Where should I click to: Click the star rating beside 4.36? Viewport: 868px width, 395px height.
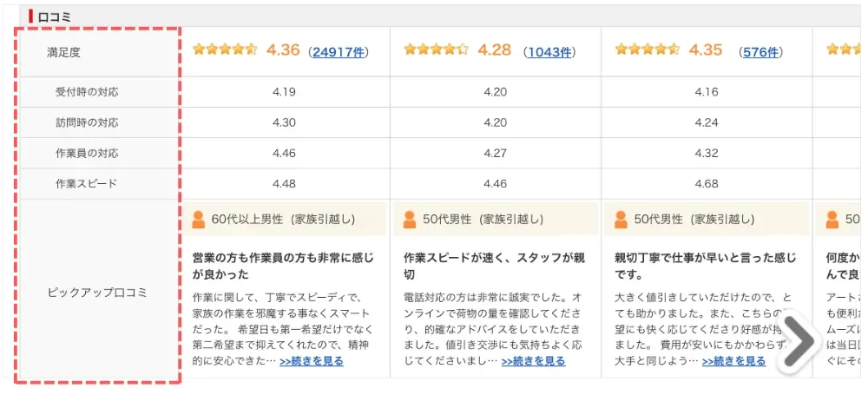[x=225, y=50]
